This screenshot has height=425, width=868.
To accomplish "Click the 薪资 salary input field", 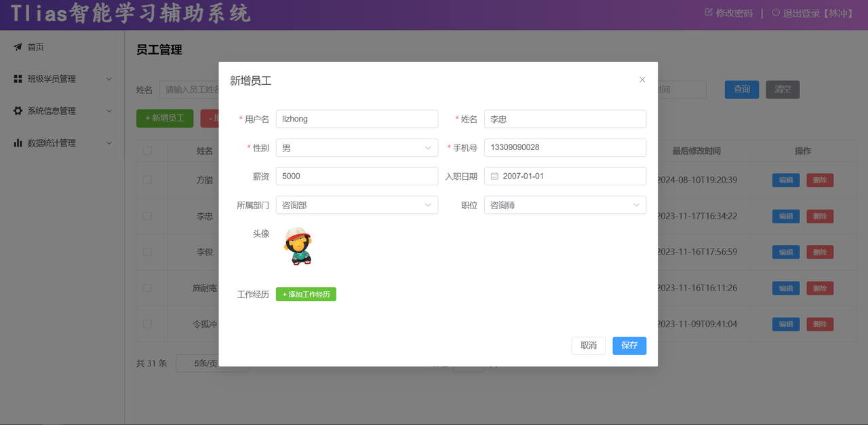I will tap(357, 176).
